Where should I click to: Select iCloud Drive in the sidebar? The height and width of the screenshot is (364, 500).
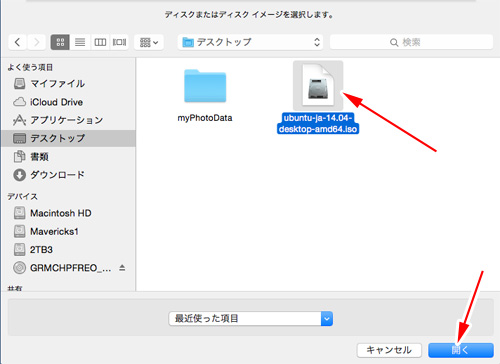coord(68,102)
